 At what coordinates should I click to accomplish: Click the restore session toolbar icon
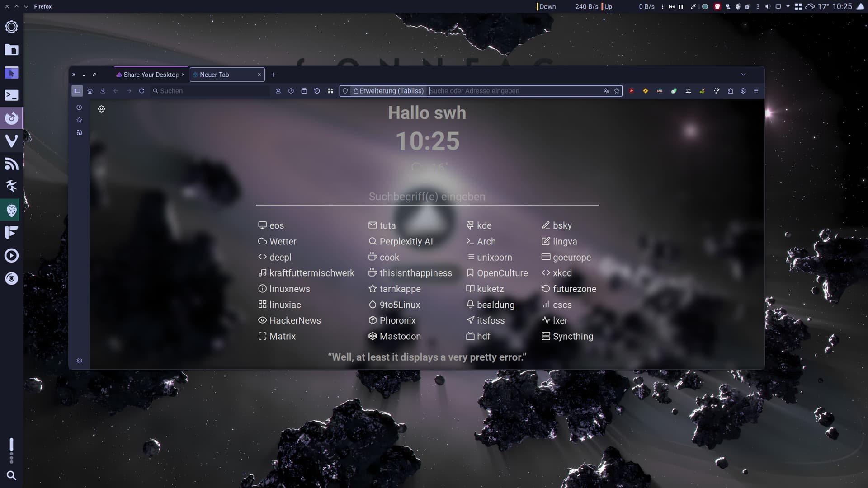tap(317, 91)
